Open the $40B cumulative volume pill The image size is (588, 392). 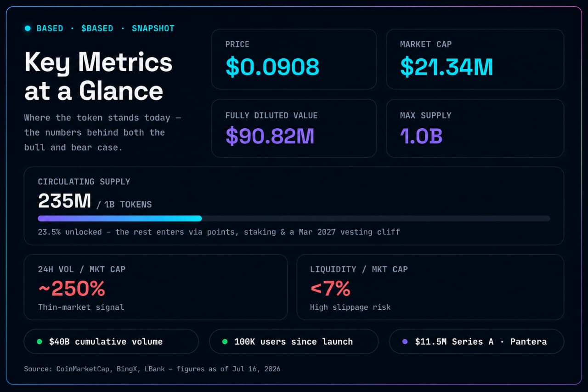coord(111,341)
